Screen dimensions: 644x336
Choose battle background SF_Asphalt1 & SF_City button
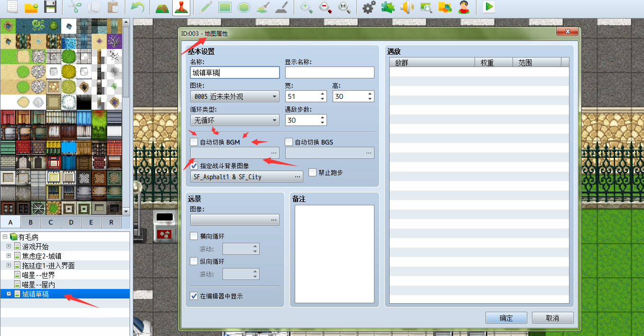tap(247, 177)
